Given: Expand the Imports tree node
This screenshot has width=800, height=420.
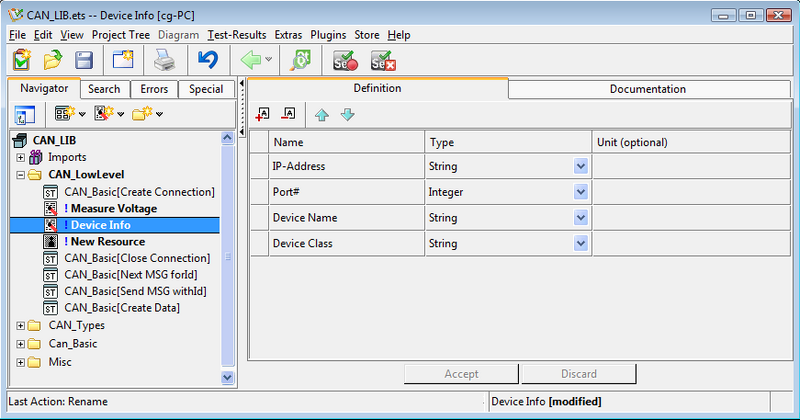Looking at the screenshot, I should (x=21, y=158).
